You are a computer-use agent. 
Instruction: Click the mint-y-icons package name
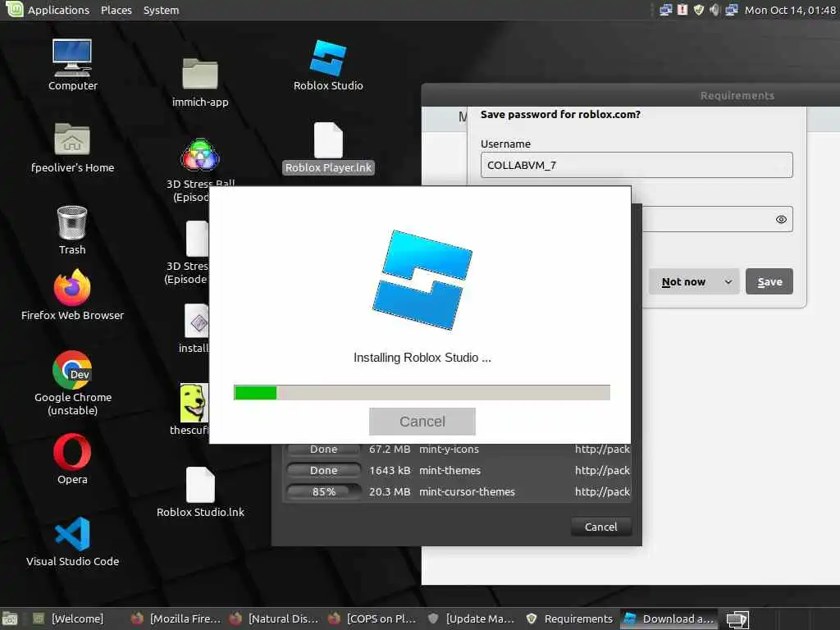coord(449,450)
